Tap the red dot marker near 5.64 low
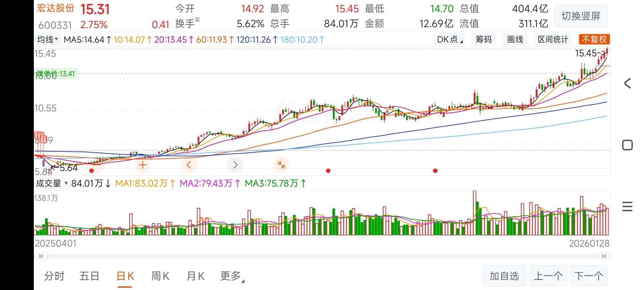The width and height of the screenshot is (644, 290). tap(92, 171)
